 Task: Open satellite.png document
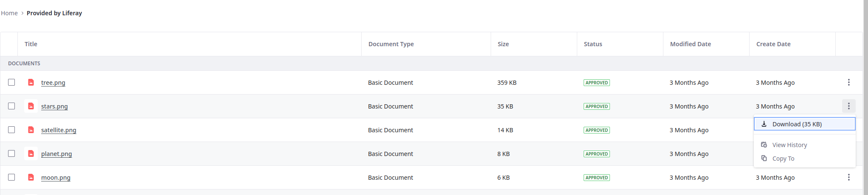pos(59,130)
